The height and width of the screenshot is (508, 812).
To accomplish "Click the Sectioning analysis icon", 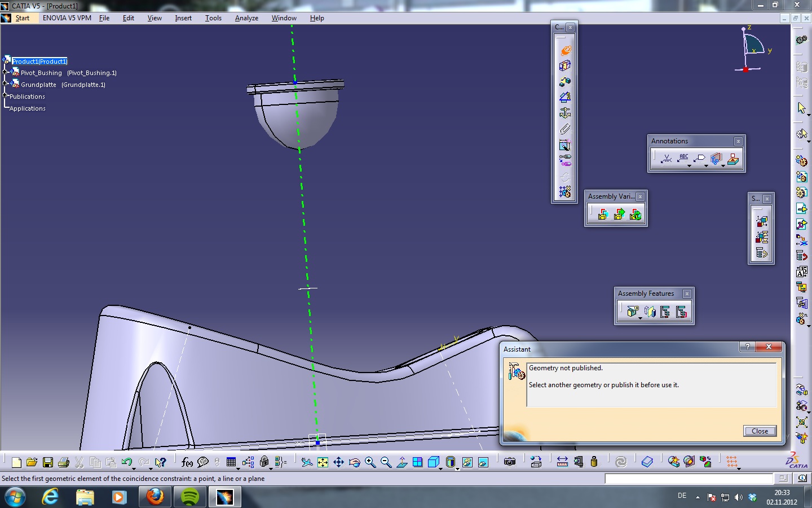I will [689, 462].
